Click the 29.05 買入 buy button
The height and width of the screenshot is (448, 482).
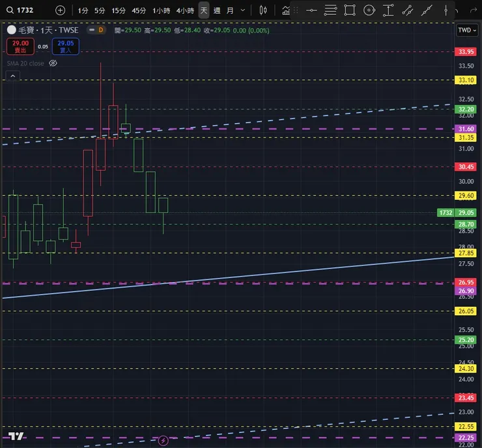[66, 46]
